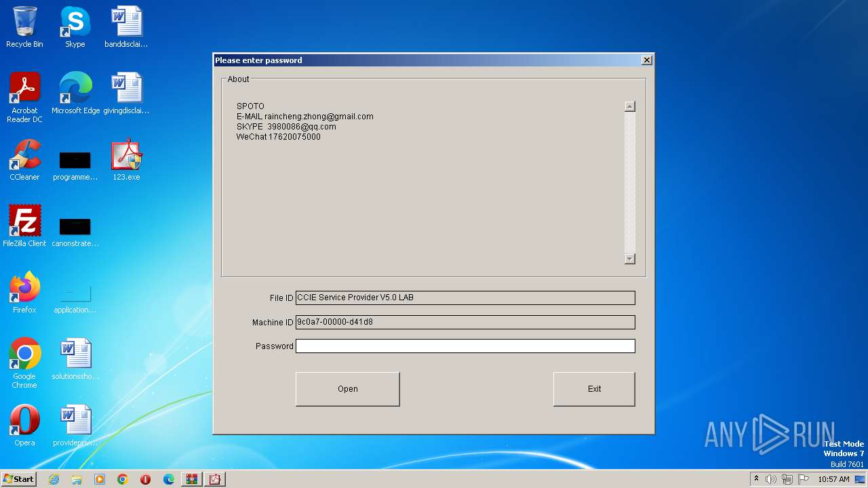Open Chrome from the taskbar

(x=123, y=479)
